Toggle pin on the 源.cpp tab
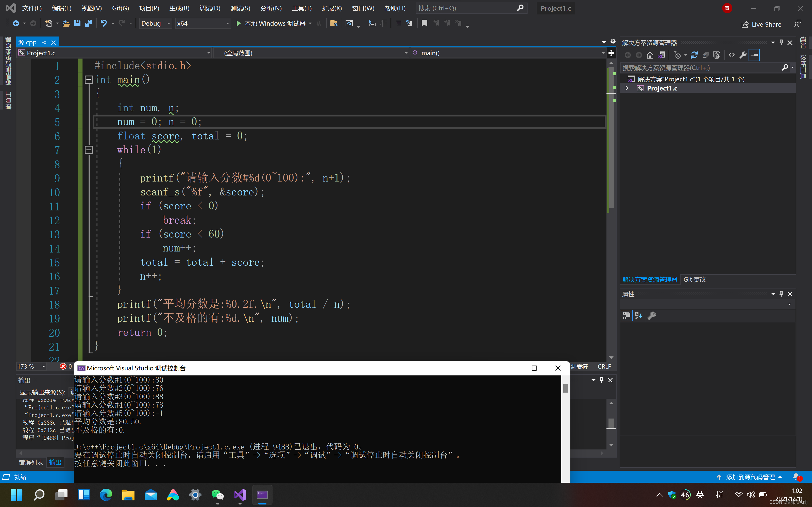Image resolution: width=812 pixels, height=507 pixels. point(44,42)
